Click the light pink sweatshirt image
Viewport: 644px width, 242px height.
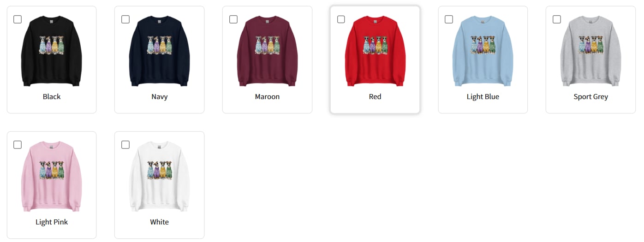[52, 177]
